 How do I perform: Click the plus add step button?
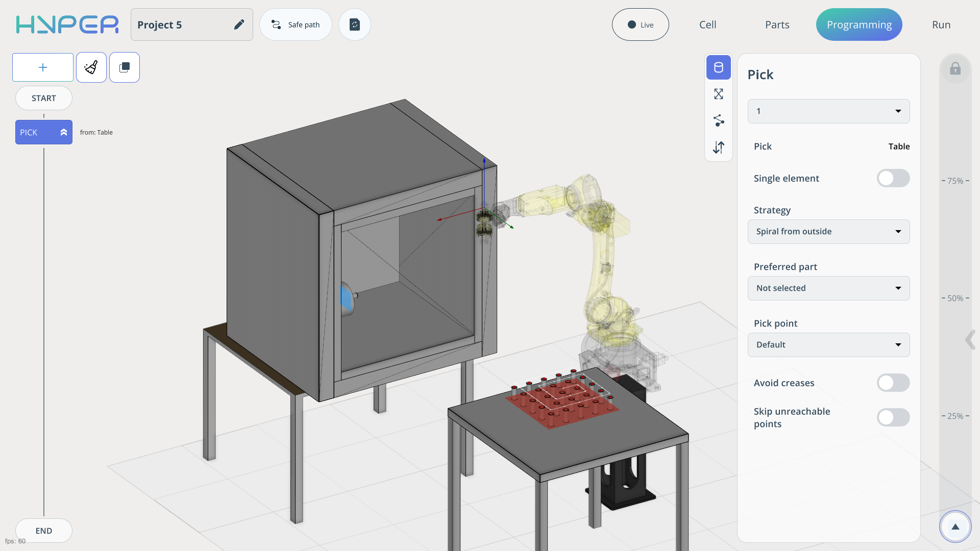pyautogui.click(x=43, y=67)
